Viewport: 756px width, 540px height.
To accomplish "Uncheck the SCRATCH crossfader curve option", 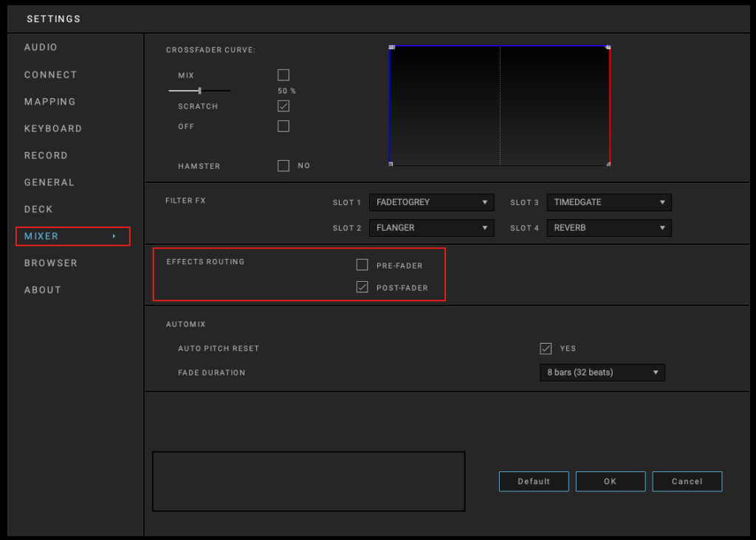I will click(283, 106).
